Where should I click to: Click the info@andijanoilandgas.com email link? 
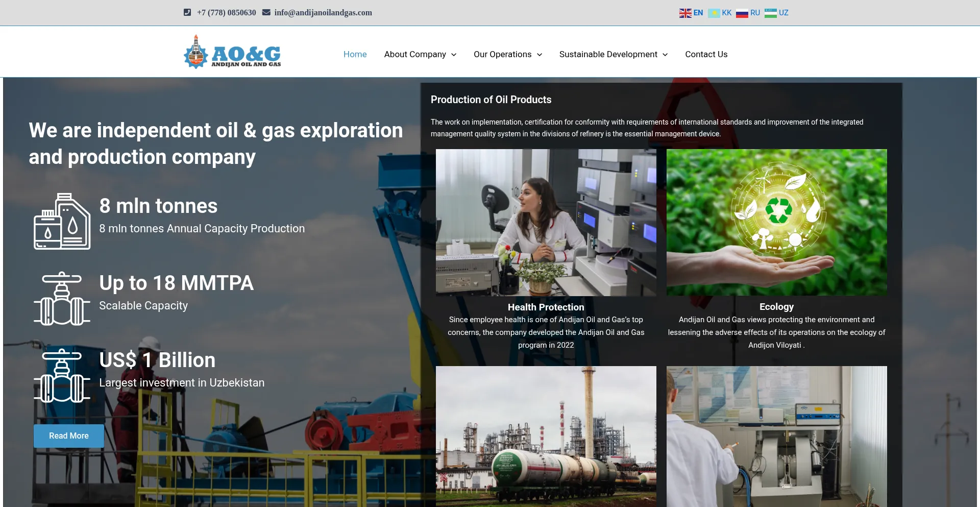pos(323,12)
